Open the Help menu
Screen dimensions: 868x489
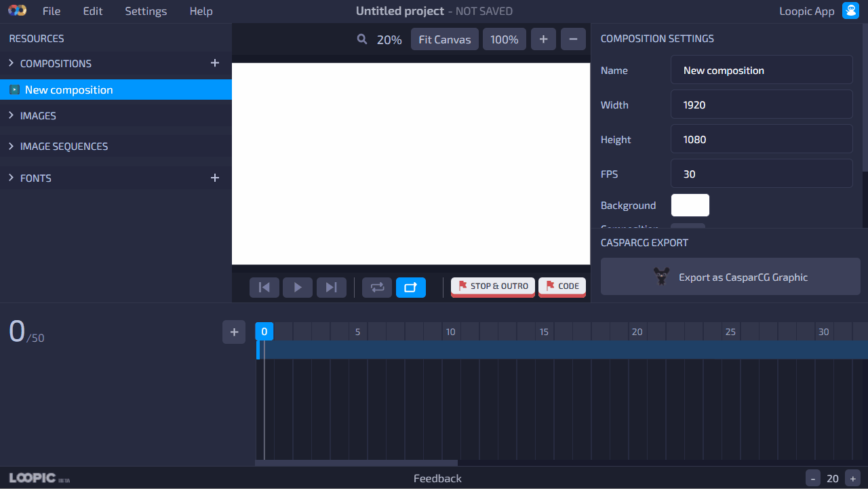[201, 11]
